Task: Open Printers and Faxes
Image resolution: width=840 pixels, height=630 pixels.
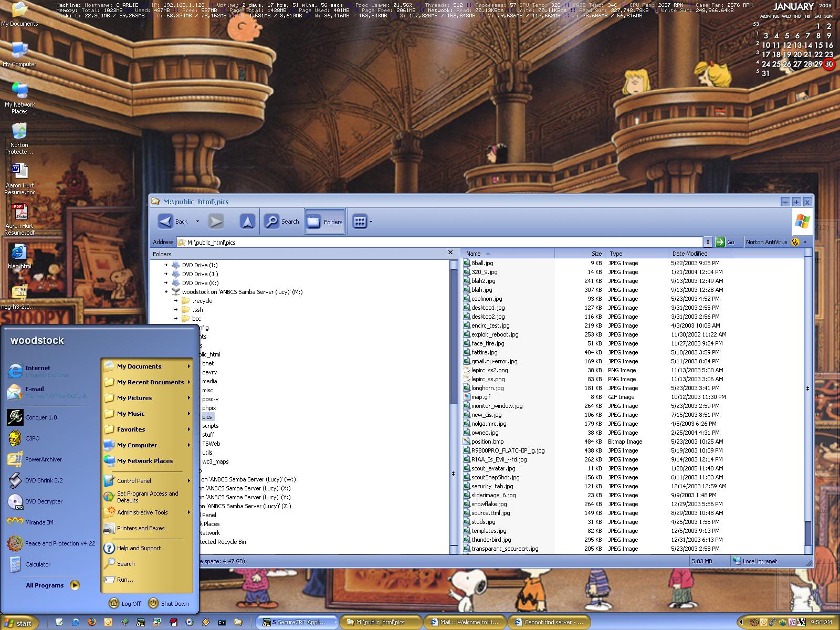Action: (x=148, y=528)
